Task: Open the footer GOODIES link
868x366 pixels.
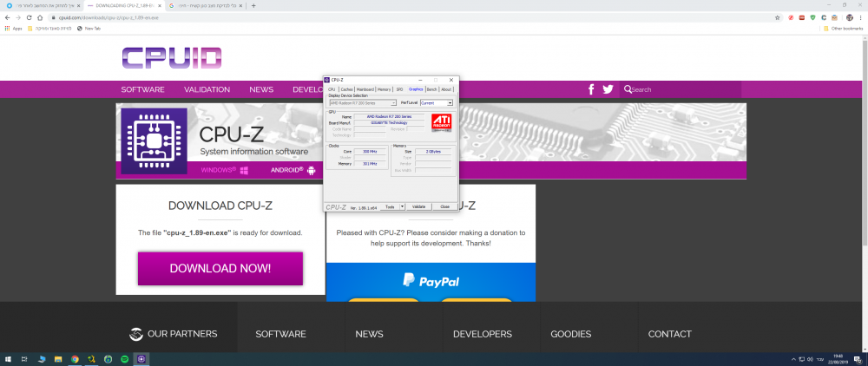Action: click(571, 335)
